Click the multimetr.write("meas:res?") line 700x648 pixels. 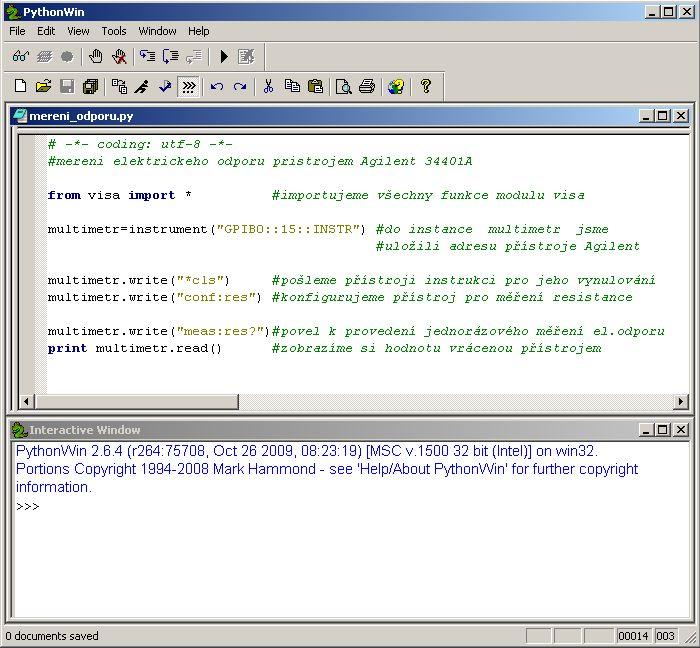158,331
